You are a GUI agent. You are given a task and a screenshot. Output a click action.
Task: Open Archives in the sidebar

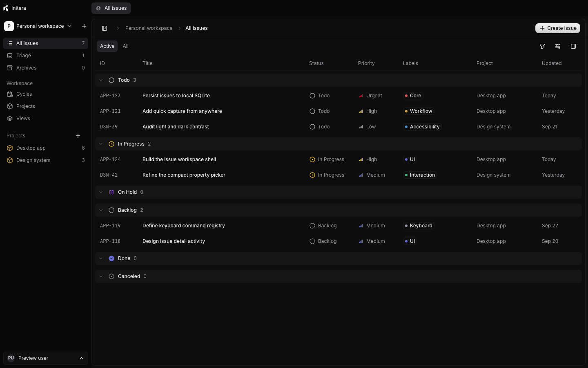point(46,68)
